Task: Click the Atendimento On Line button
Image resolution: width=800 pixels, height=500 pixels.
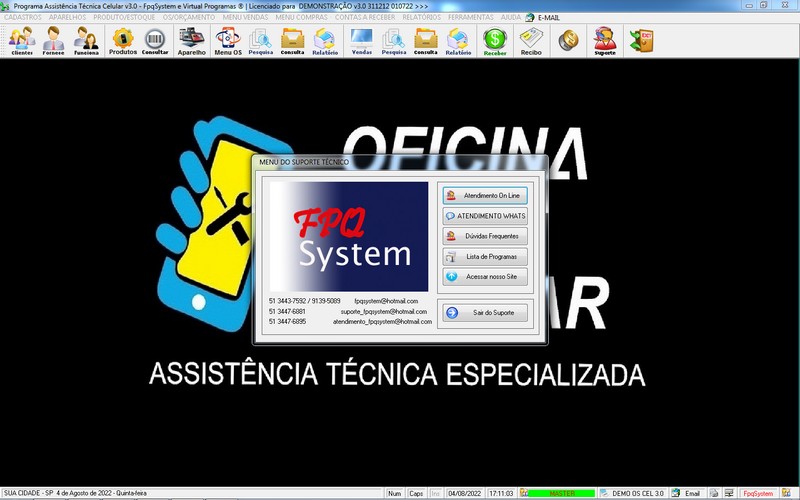Action: 485,195
